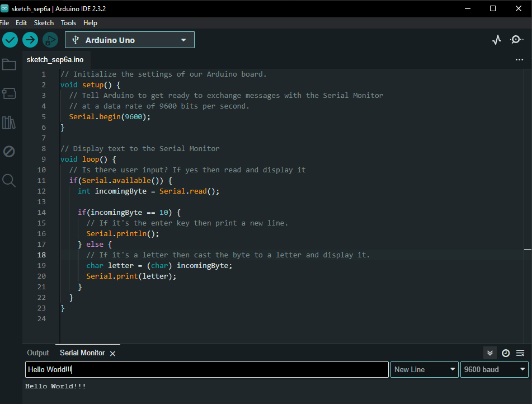Click the Serial.begin(9600); code line
Image resolution: width=532 pixels, height=404 pixels.
click(110, 117)
